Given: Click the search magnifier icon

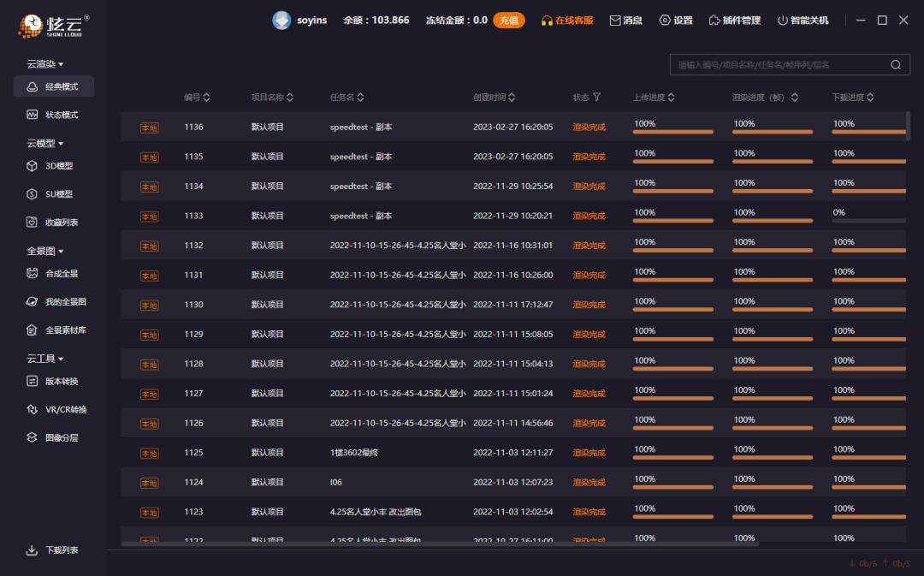Looking at the screenshot, I should pos(896,65).
